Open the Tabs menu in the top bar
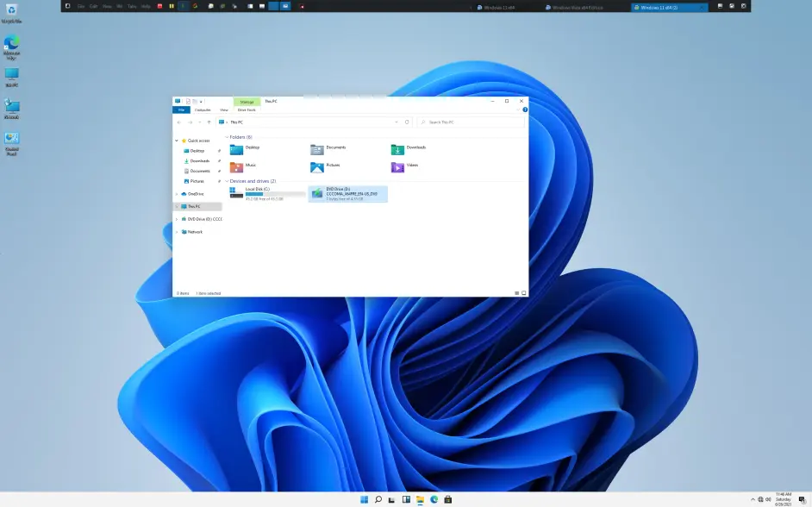 pos(132,6)
